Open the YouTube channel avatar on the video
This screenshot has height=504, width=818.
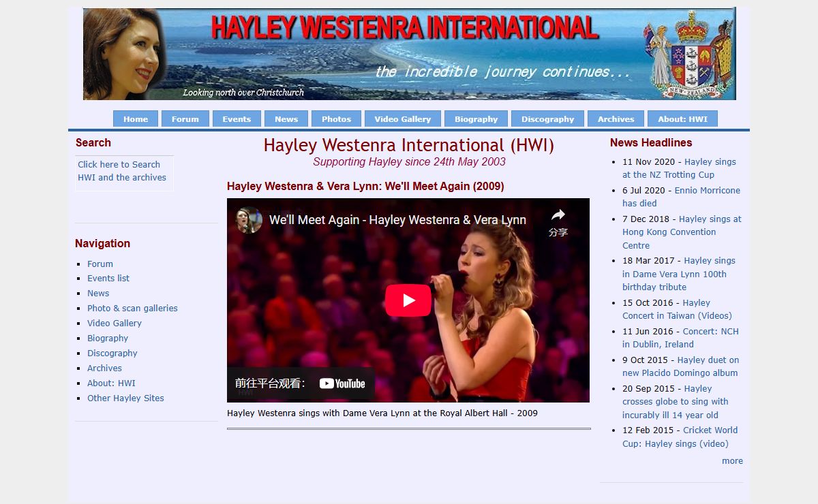(249, 220)
